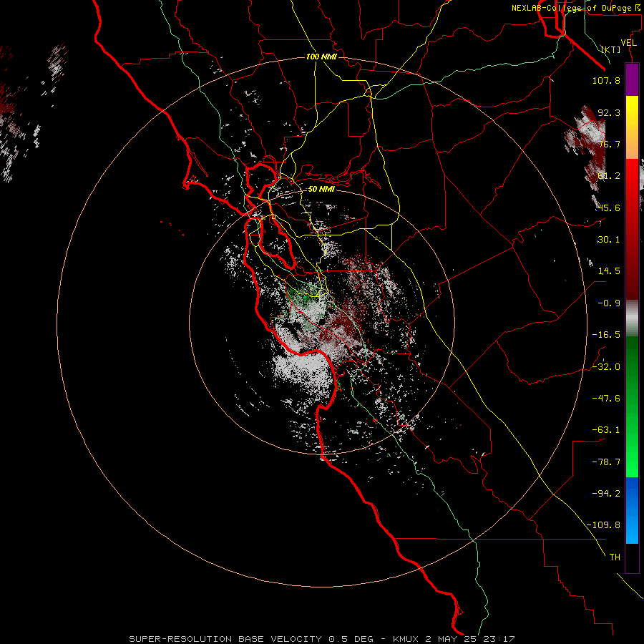Viewport: 644px width, 644px height.
Task: Click the Super-Resolution Base Velocity caption
Action: pyautogui.click(x=321, y=639)
